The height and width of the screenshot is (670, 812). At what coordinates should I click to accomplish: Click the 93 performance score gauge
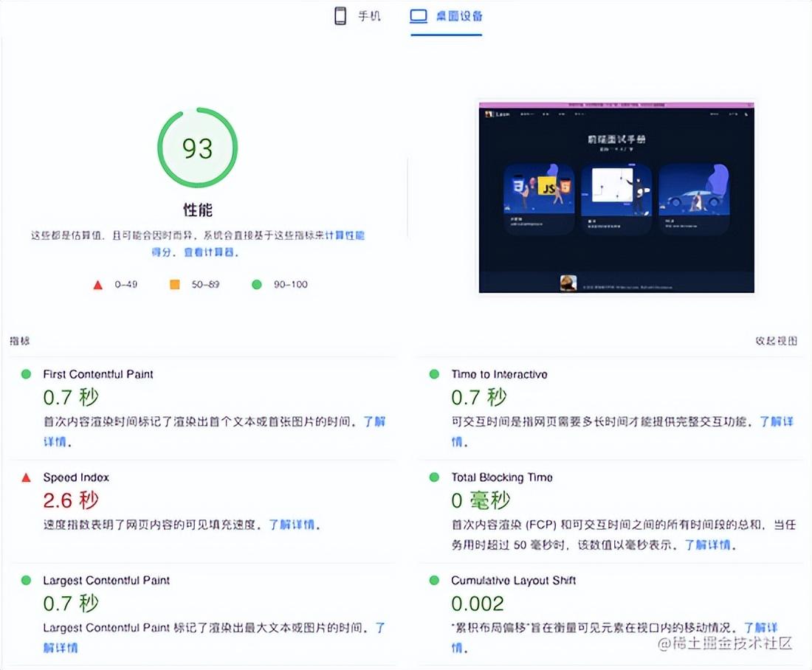(x=197, y=148)
